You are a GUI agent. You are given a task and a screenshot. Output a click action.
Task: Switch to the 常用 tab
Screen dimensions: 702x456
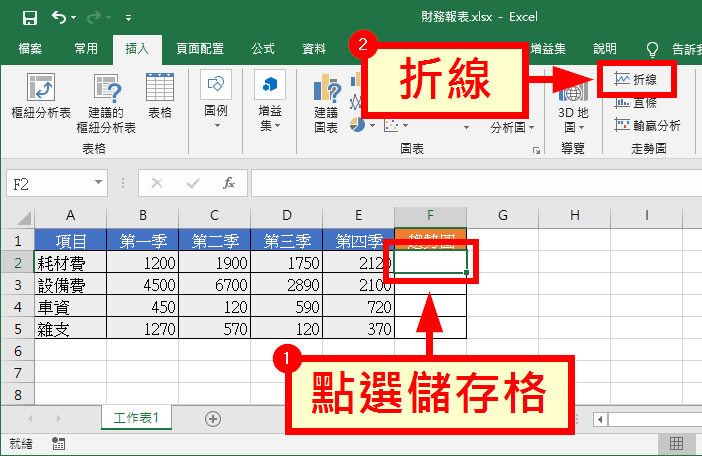[86, 48]
